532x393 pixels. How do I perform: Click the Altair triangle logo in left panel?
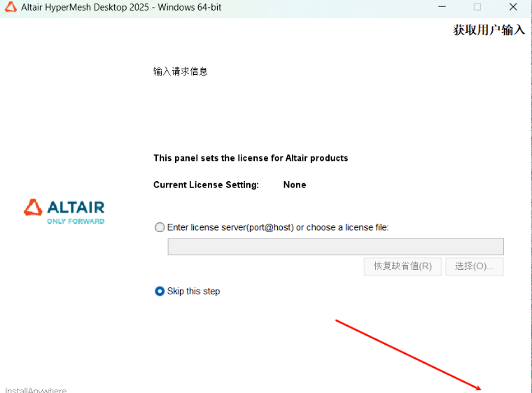coord(33,207)
